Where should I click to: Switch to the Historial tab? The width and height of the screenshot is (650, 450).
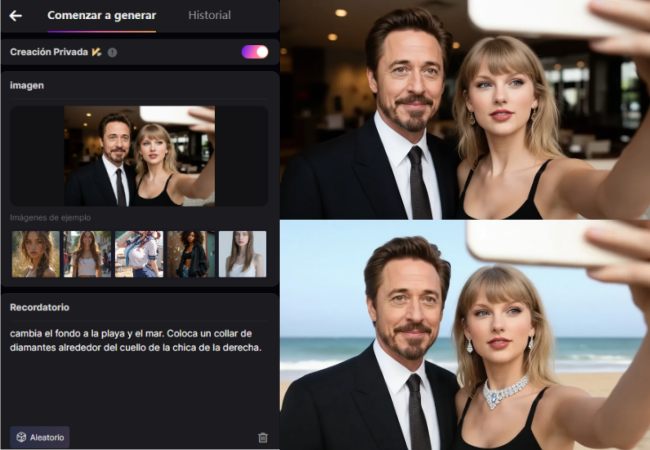(209, 15)
